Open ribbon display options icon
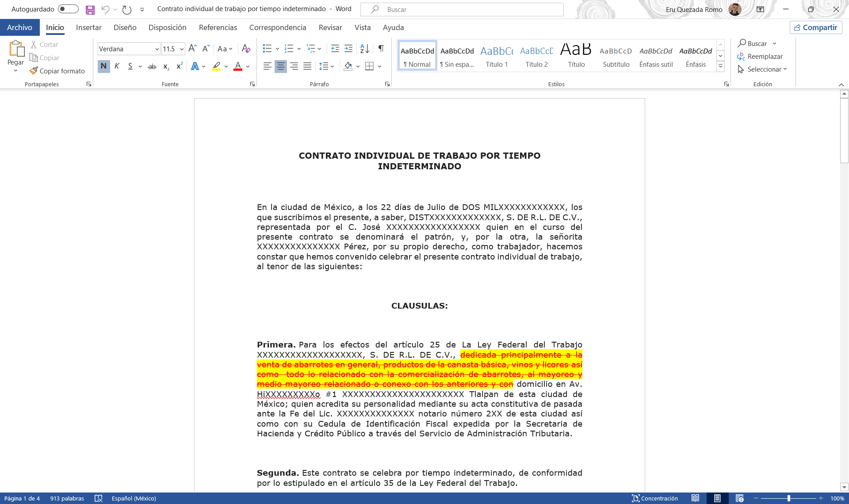849x504 pixels. [x=760, y=9]
